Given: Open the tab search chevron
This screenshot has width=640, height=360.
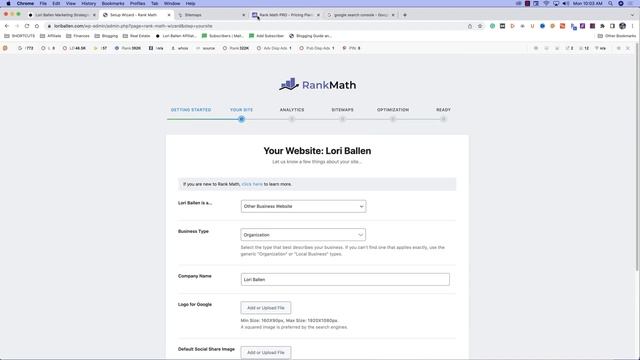Looking at the screenshot, I should pos(632,15).
